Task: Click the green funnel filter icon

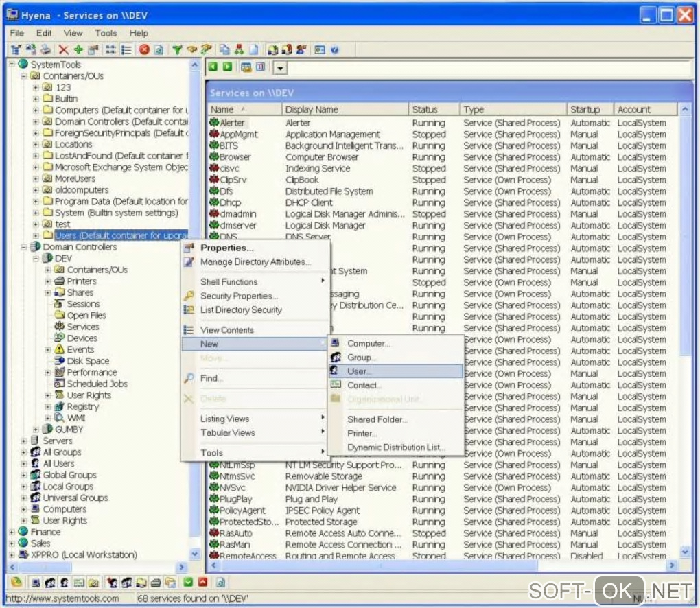Action: [x=177, y=49]
